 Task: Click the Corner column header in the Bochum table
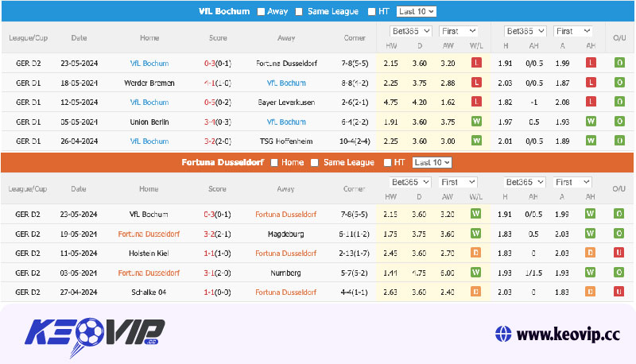click(x=355, y=37)
